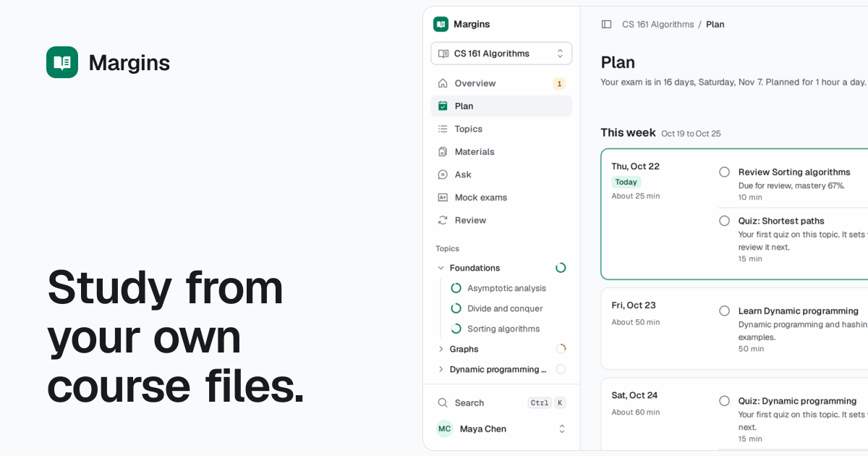The image size is (868, 456).
Task: Click the Divide and conquer progress ring
Action: 456,308
